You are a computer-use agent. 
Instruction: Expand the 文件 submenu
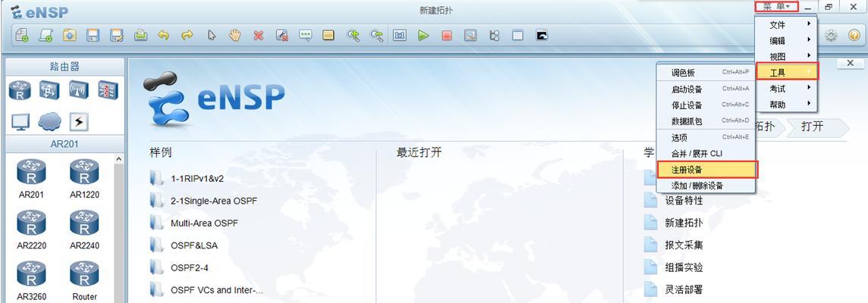tap(786, 24)
